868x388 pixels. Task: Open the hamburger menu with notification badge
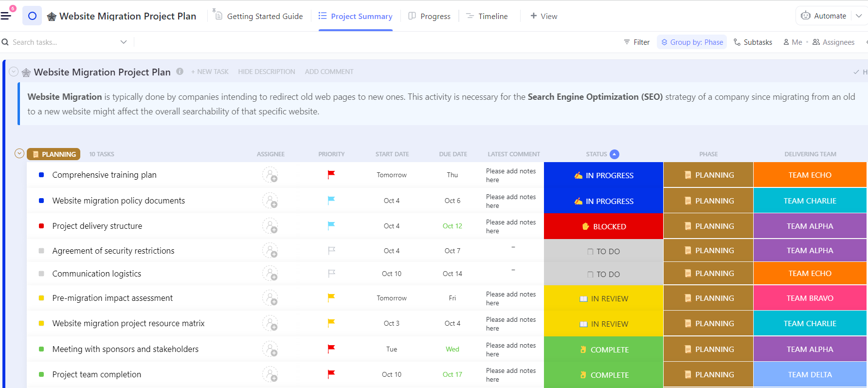pyautogui.click(x=6, y=16)
